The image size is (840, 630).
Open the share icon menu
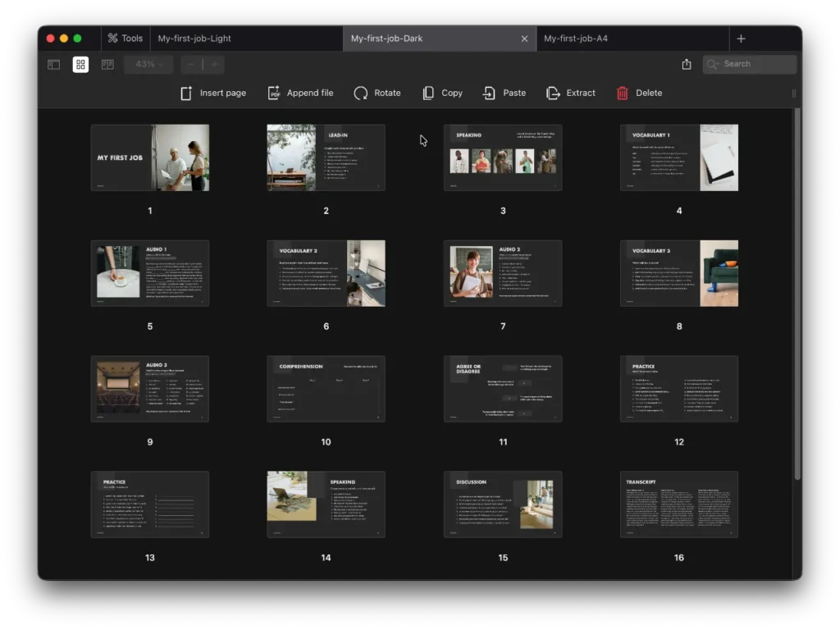coord(687,64)
